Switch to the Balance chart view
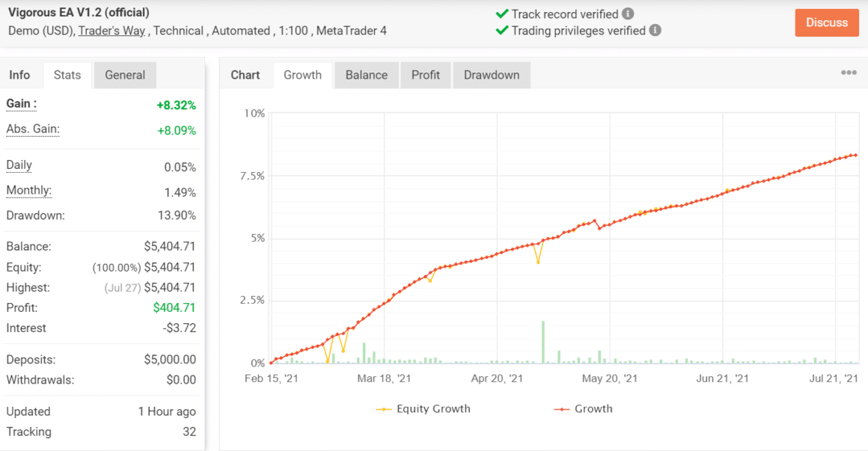This screenshot has height=451, width=868. (366, 75)
